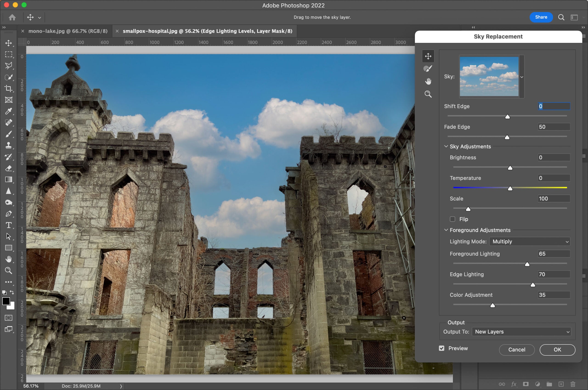Switch to the mono-lake.jpg tab

68,31
